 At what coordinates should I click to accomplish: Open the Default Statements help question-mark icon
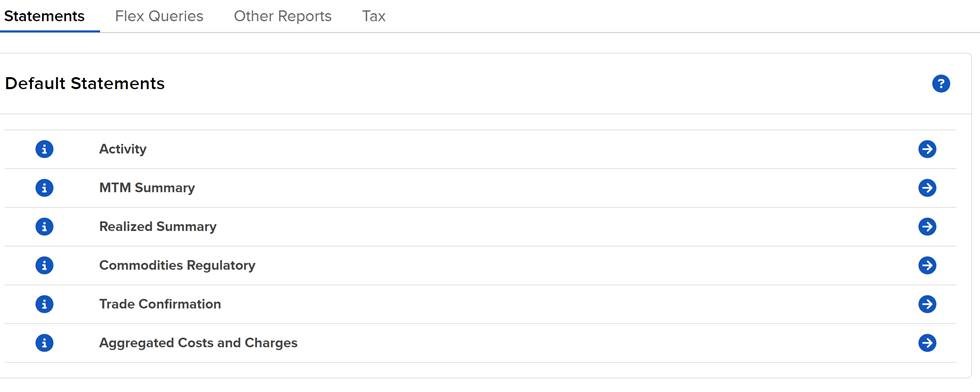click(x=941, y=84)
